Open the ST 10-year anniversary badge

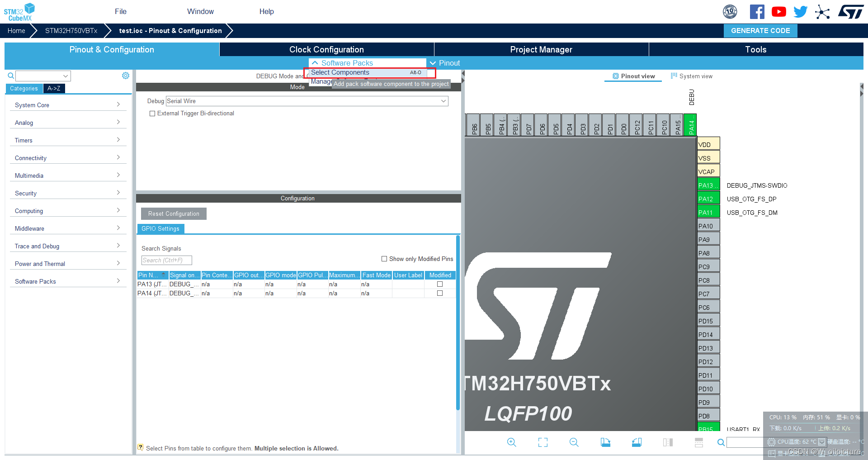pos(730,12)
